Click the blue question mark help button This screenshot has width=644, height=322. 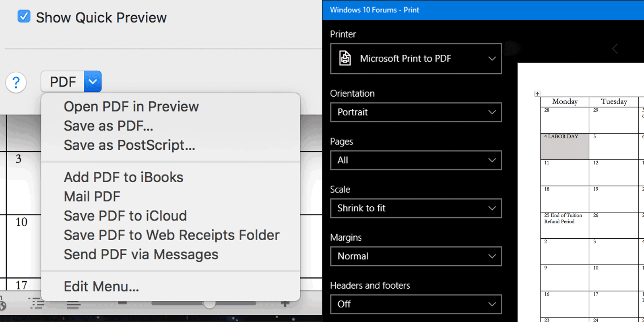point(16,83)
